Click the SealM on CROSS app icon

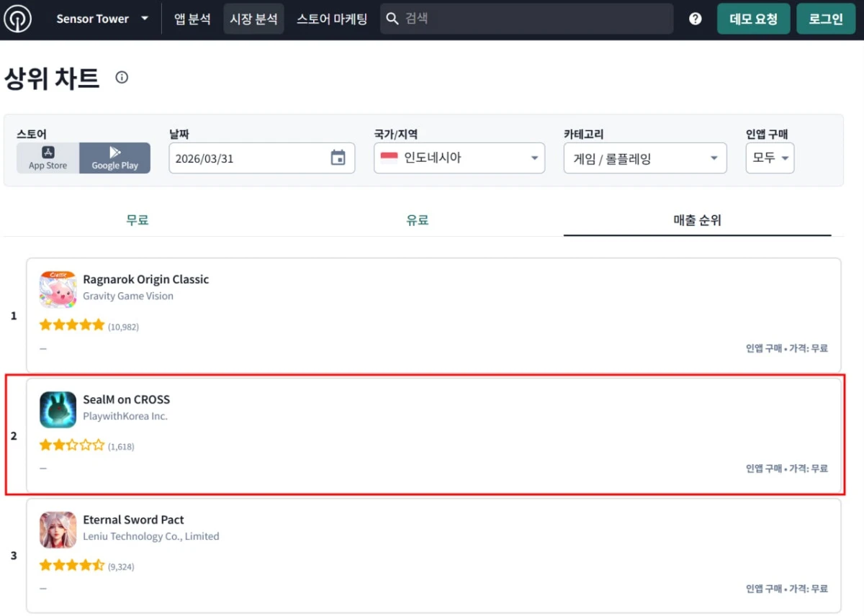coord(58,409)
